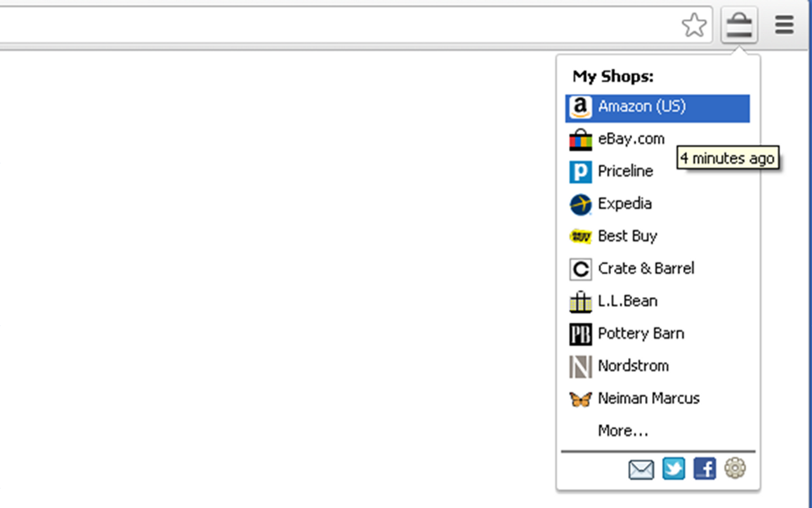Open settings with the gear icon

(735, 469)
